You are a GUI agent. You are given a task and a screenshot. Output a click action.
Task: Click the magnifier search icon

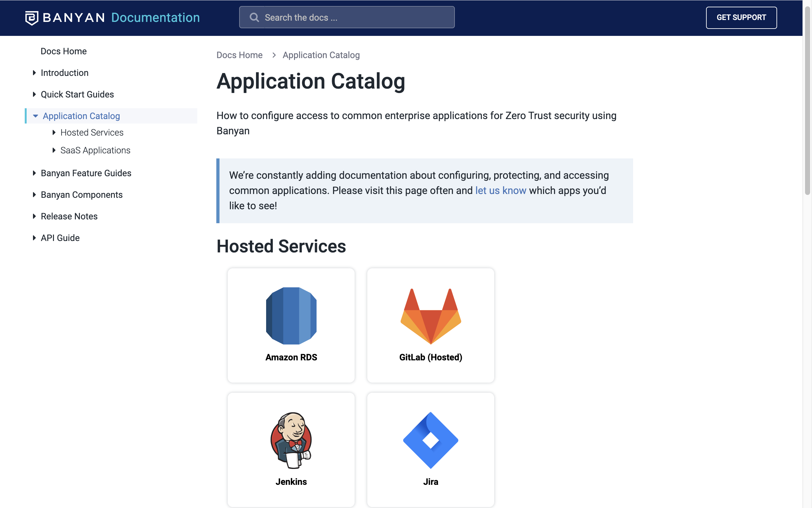click(x=254, y=17)
